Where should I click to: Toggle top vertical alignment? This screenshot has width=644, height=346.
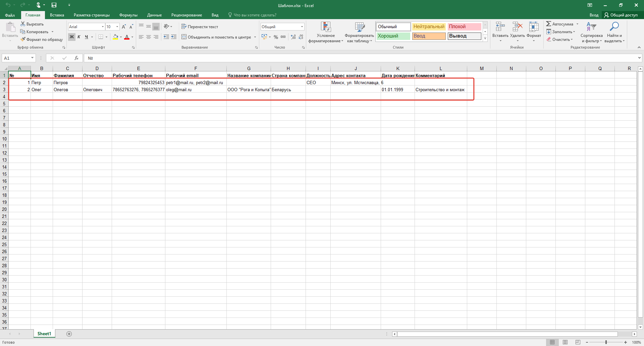click(x=141, y=26)
